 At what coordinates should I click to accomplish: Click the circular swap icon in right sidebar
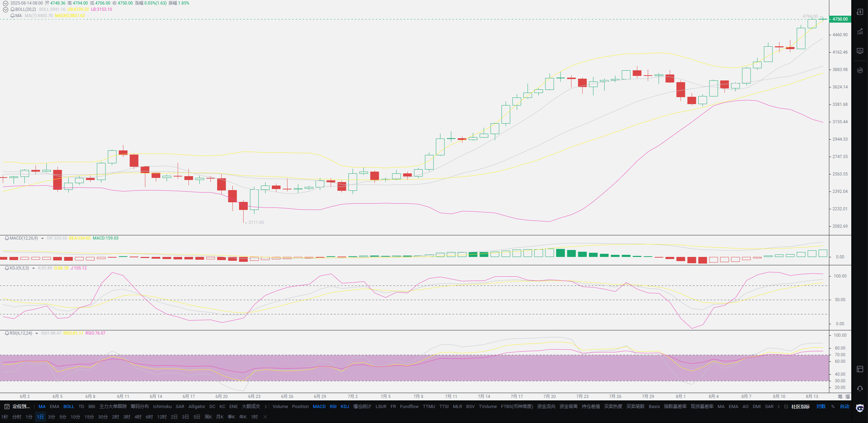[860, 70]
